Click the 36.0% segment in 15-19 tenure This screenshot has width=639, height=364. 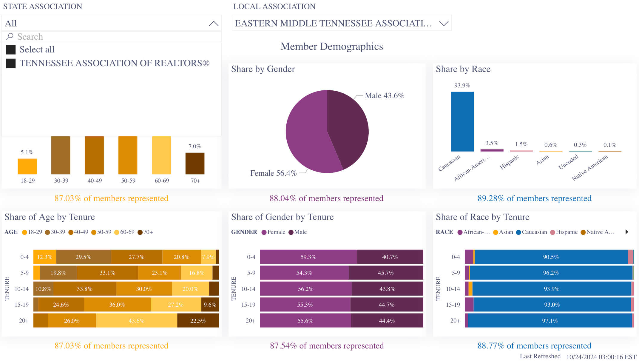[117, 305]
